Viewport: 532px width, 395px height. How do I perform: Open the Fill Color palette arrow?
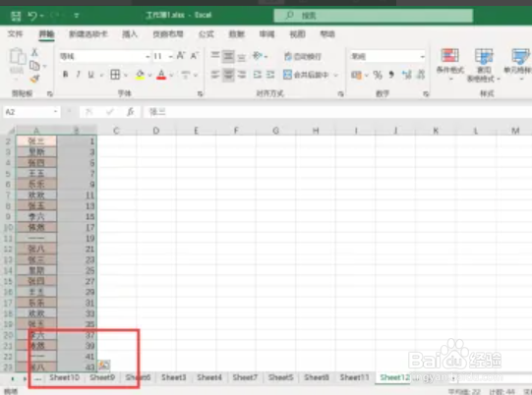tap(149, 75)
